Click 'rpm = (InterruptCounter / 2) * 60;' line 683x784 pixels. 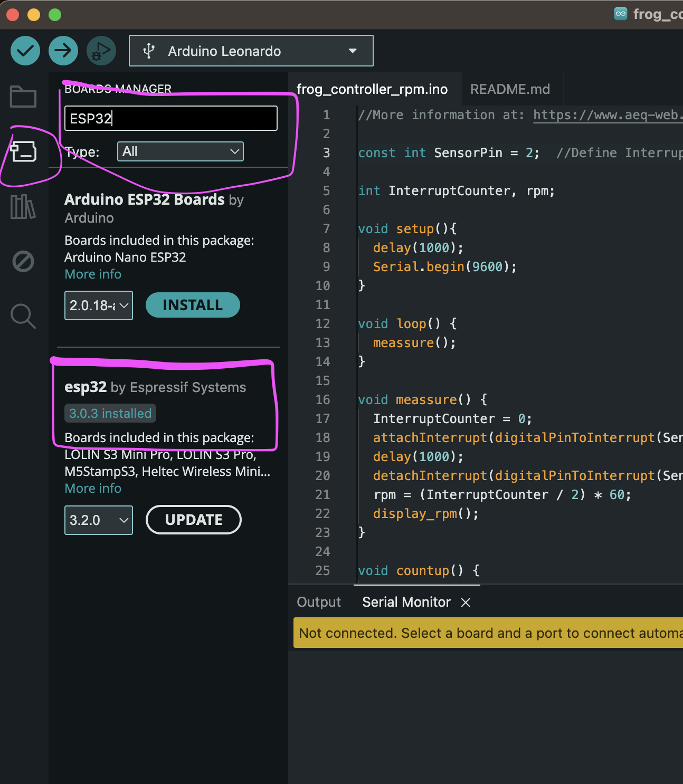(502, 495)
